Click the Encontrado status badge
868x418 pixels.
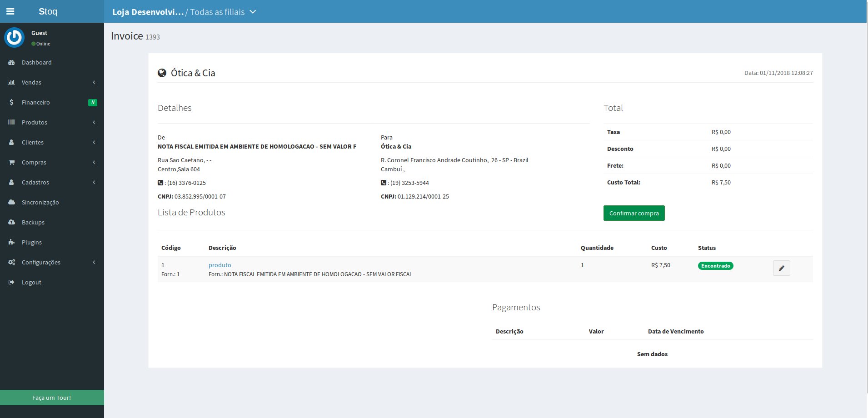point(716,266)
